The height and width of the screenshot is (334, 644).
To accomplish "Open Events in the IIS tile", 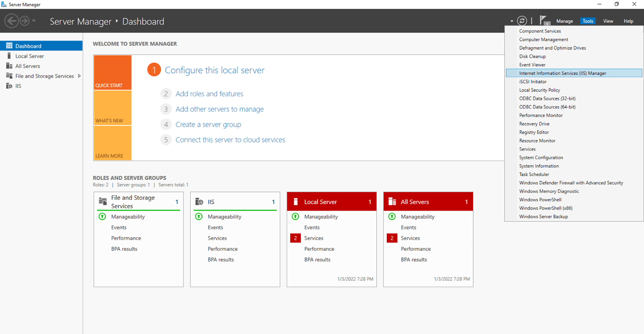I will 215,227.
